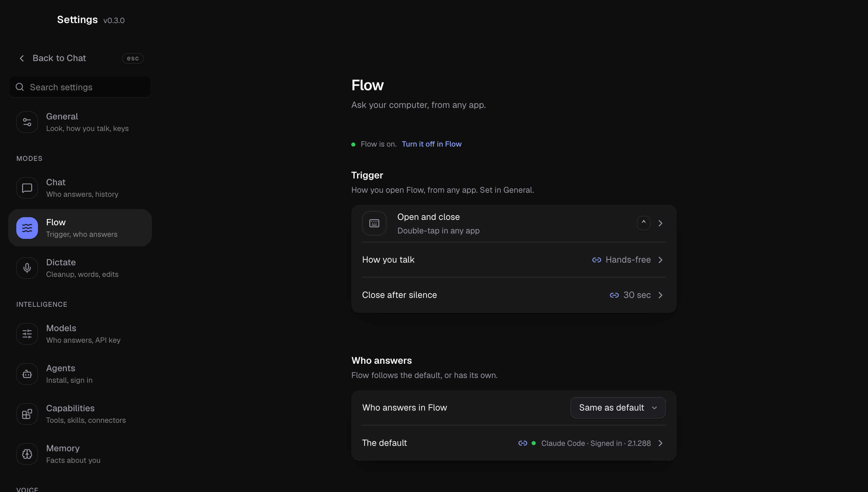This screenshot has width=868, height=492.
Task: Click the Turn it off in Flow link
Action: tap(432, 144)
